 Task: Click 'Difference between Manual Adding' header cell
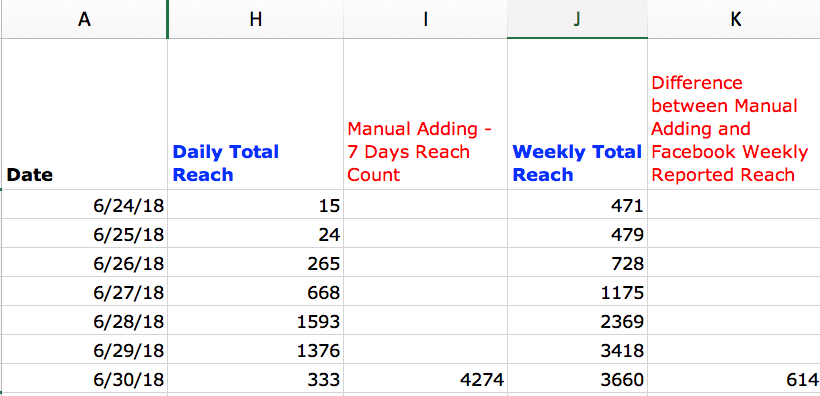click(x=734, y=114)
